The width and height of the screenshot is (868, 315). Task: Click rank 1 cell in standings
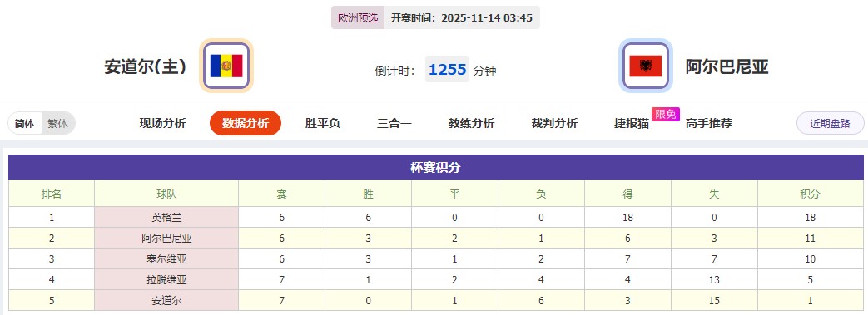tap(52, 217)
